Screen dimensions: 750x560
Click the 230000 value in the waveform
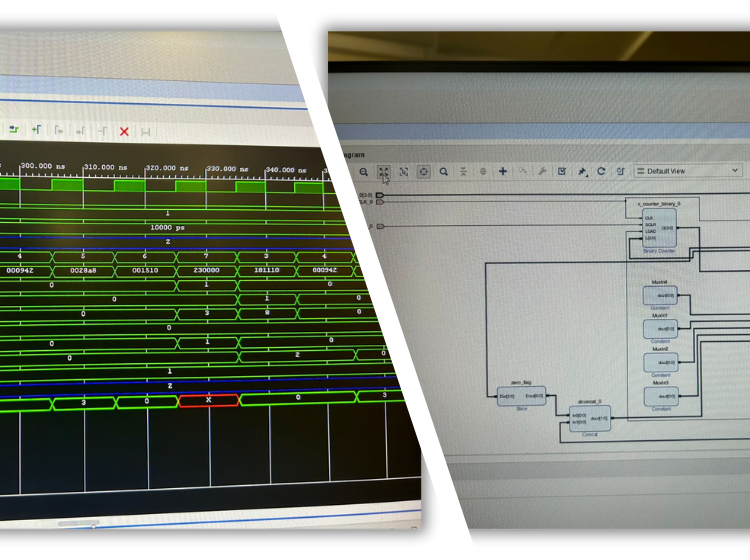[206, 270]
